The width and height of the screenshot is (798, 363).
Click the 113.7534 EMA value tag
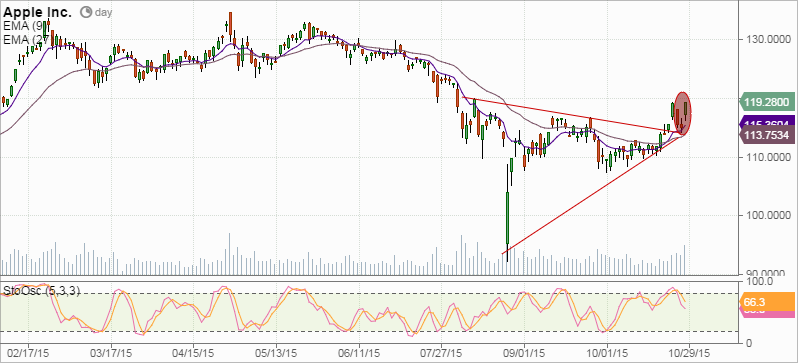pos(766,136)
